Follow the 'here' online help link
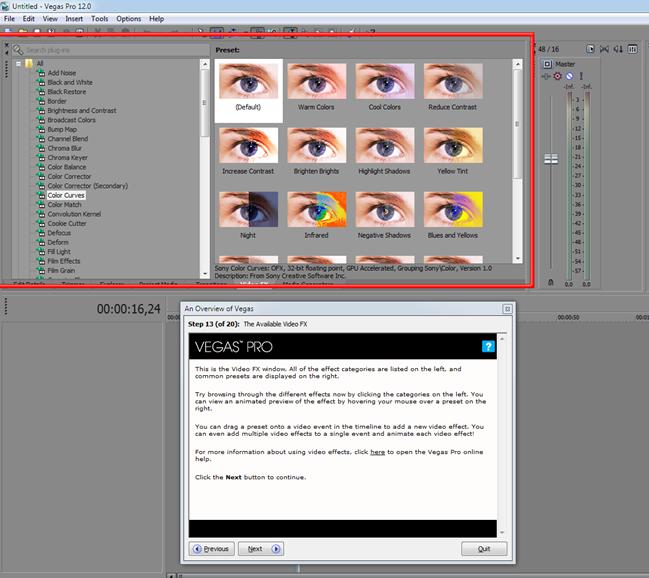The height and width of the screenshot is (578, 649). click(x=377, y=452)
